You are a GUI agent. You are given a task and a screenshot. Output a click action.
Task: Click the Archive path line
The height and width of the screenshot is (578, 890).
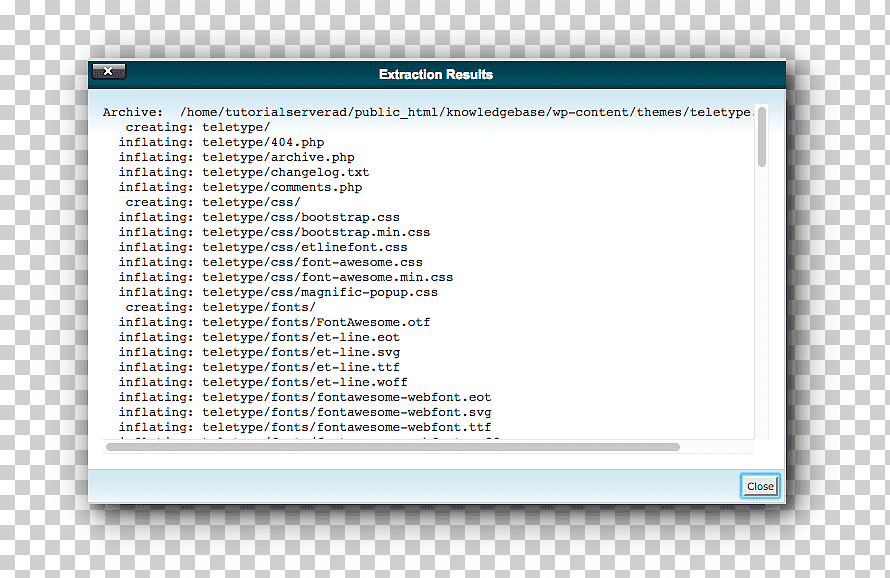pyautogui.click(x=429, y=112)
